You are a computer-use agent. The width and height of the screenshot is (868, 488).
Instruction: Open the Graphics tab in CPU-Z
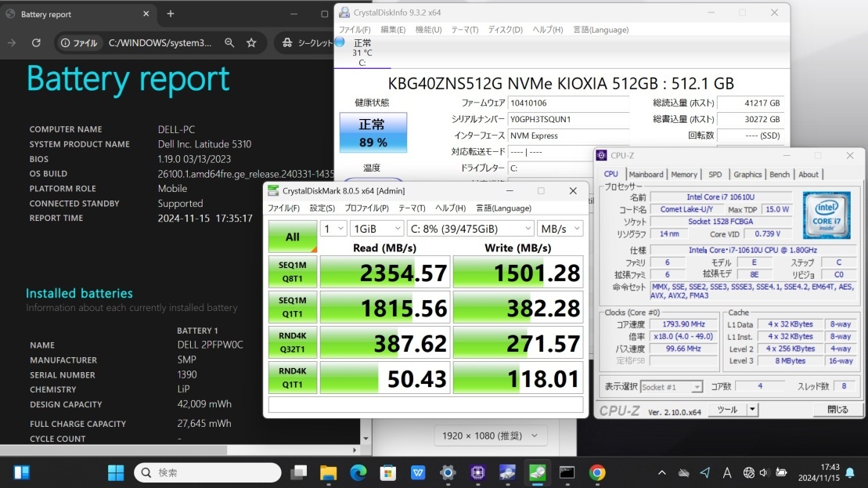(747, 175)
